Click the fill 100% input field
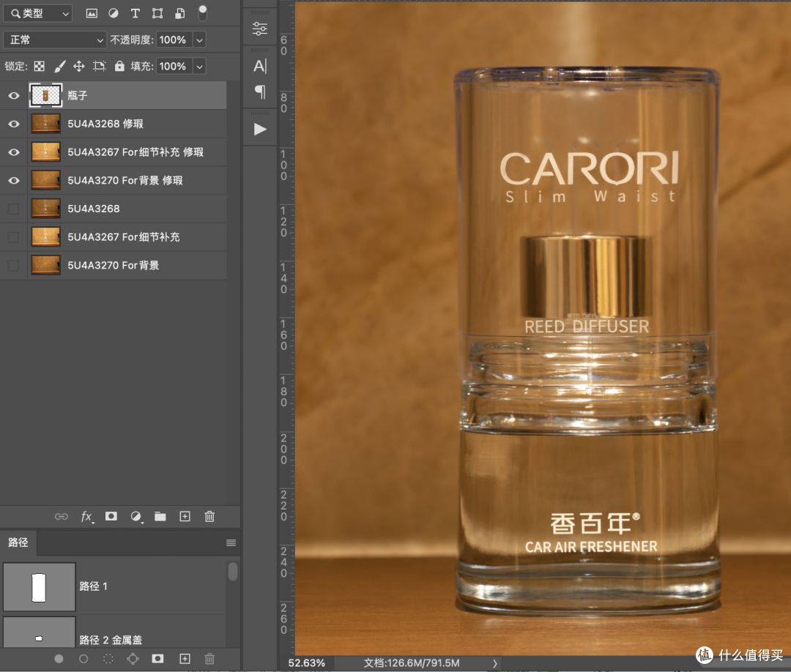The height and width of the screenshot is (672, 791). (174, 66)
